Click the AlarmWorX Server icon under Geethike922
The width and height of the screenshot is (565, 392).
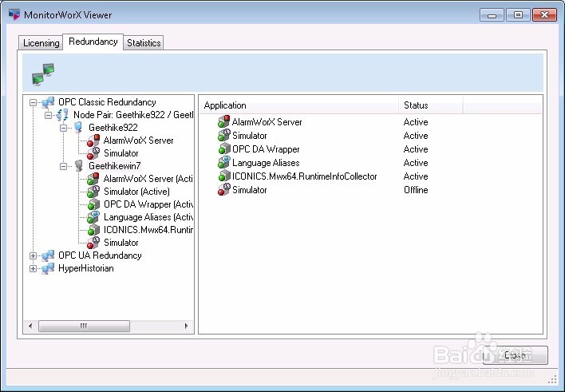pyautogui.click(x=93, y=141)
